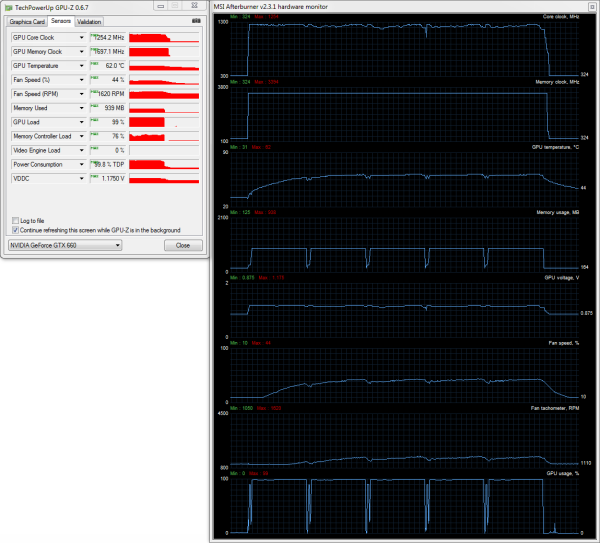Click the GPU Memory Clock value field
The image size is (600, 543).
107,51
